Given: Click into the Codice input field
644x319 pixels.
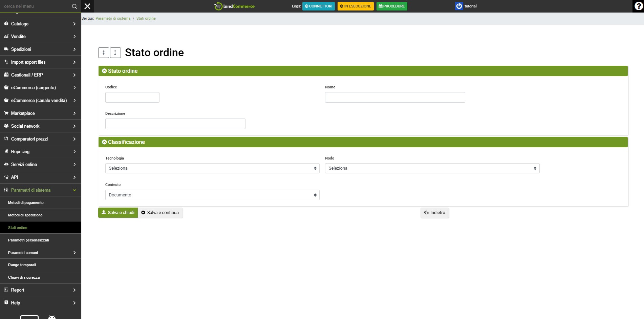Looking at the screenshot, I should pos(132,98).
